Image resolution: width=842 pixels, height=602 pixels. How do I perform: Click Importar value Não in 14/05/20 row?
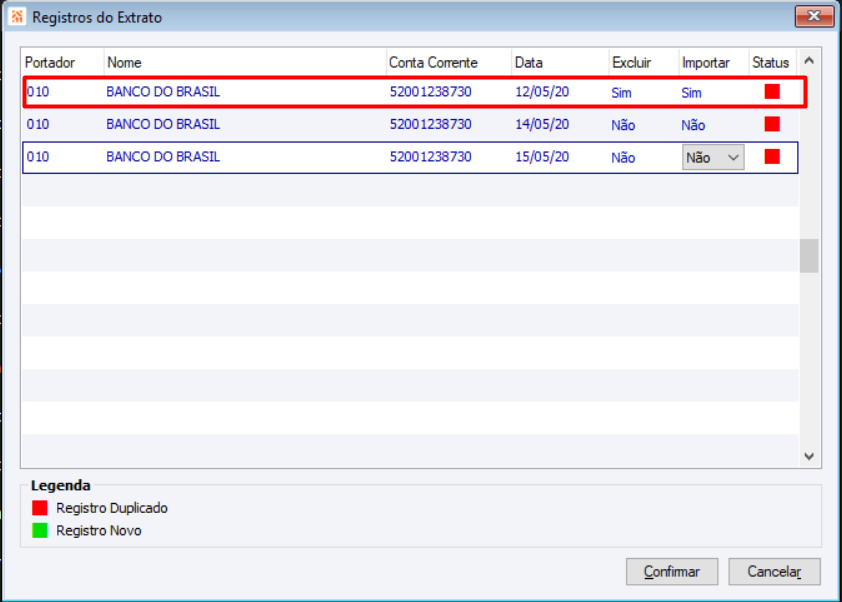(x=693, y=125)
